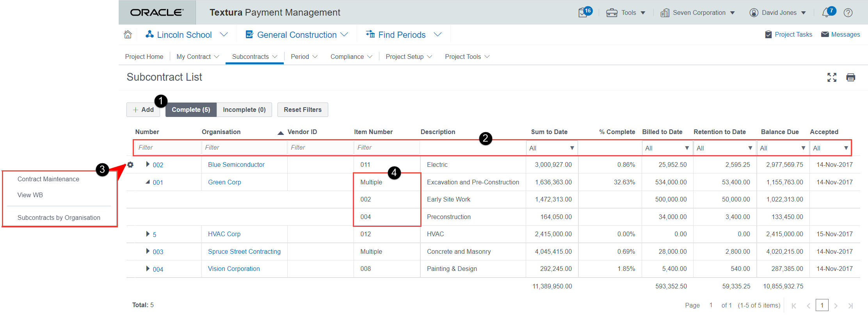This screenshot has height=336, width=868.
Task: Open the David Jones account dropdown
Action: (x=803, y=13)
